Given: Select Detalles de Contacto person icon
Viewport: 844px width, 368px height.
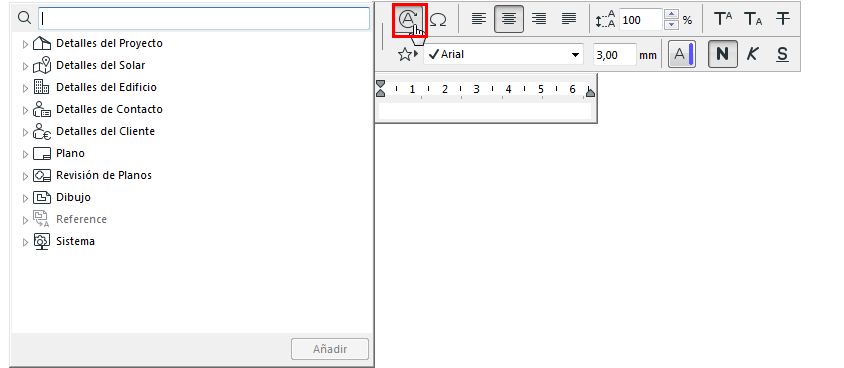Looking at the screenshot, I should click(41, 109).
